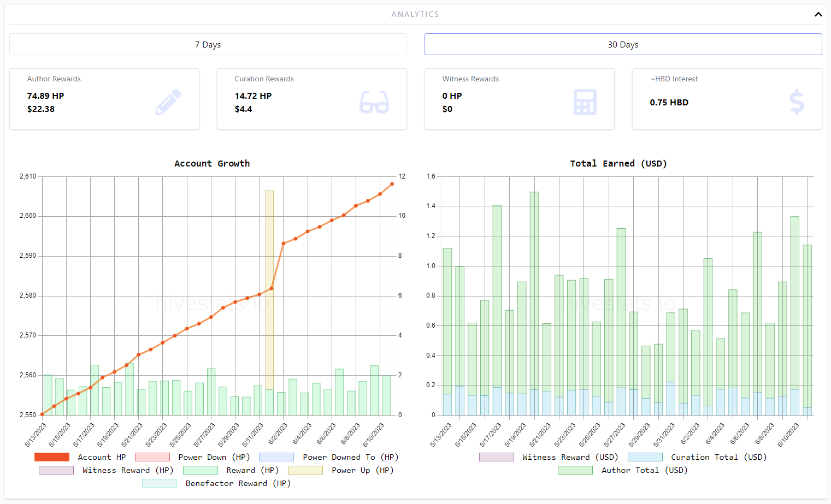Toggle the Benefactor Reward (HP) legend swatch
This screenshot has height=504, width=831.
click(160, 483)
